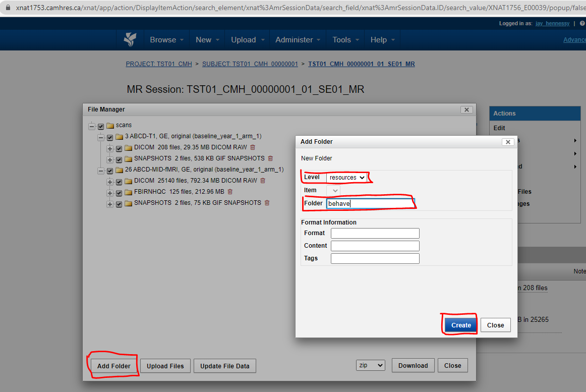The height and width of the screenshot is (392, 586).
Task: Click the top-level scans folder icon
Action: [x=110, y=126]
